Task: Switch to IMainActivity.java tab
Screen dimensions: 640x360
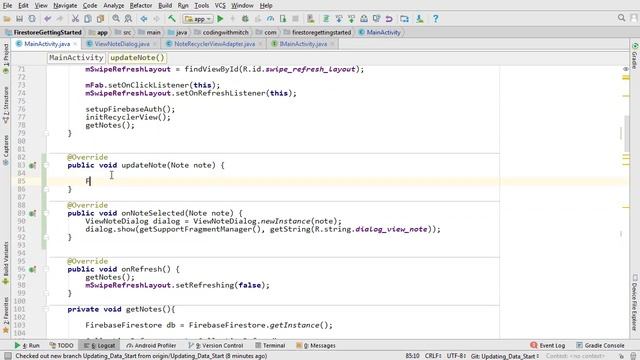Action: tap(303, 44)
